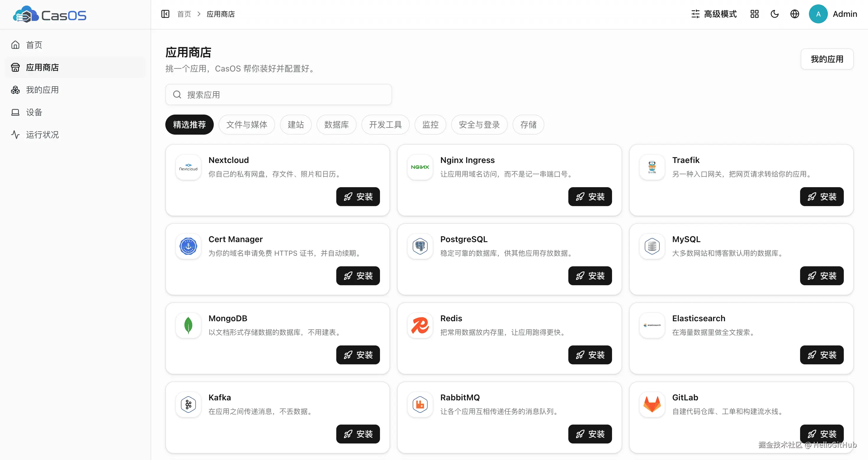The image size is (868, 460).
Task: Click the RabbitMQ card title
Action: click(x=460, y=398)
